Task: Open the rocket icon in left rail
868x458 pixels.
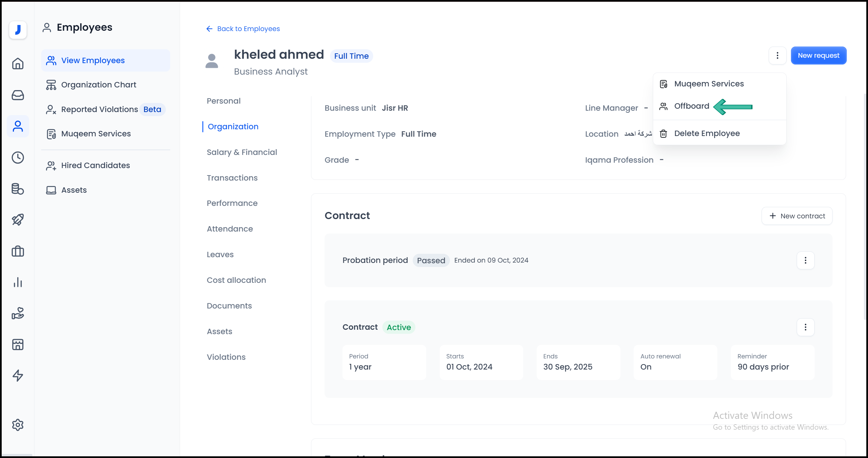Action: [x=18, y=220]
